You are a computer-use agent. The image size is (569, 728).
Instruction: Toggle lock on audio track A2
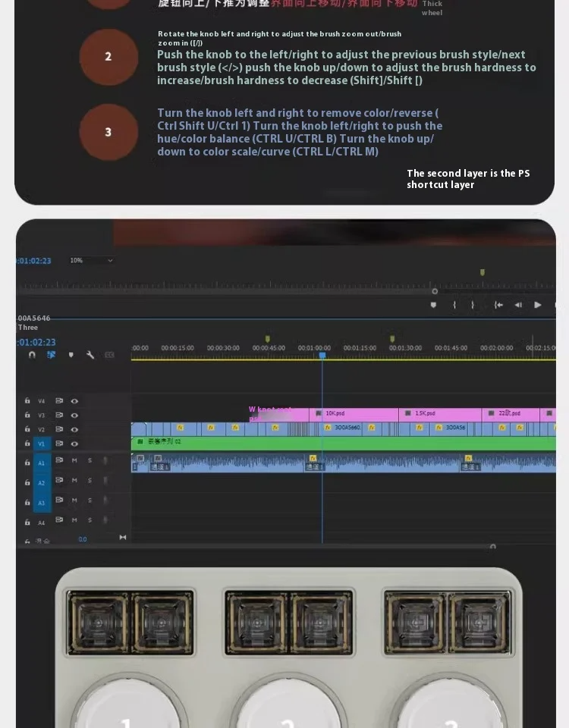tap(27, 482)
